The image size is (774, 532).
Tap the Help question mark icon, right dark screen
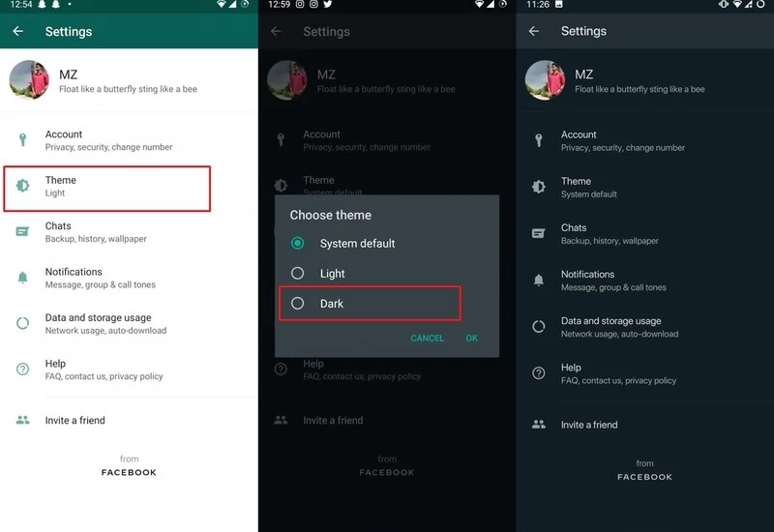(539, 373)
